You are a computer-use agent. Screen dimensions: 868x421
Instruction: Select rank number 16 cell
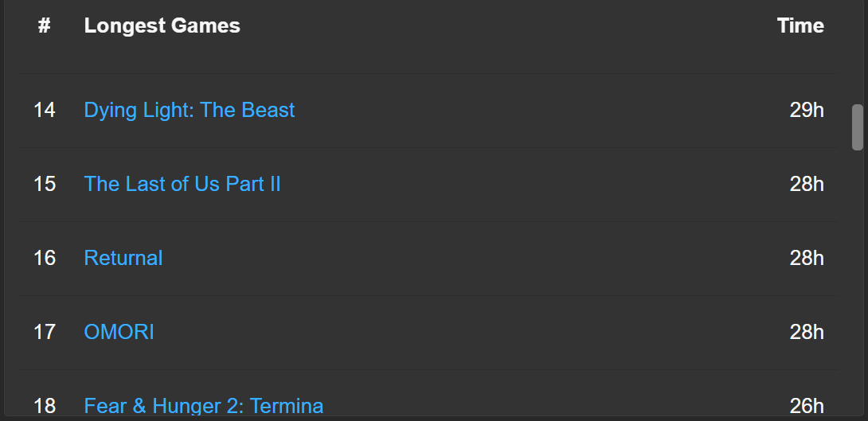tap(45, 258)
